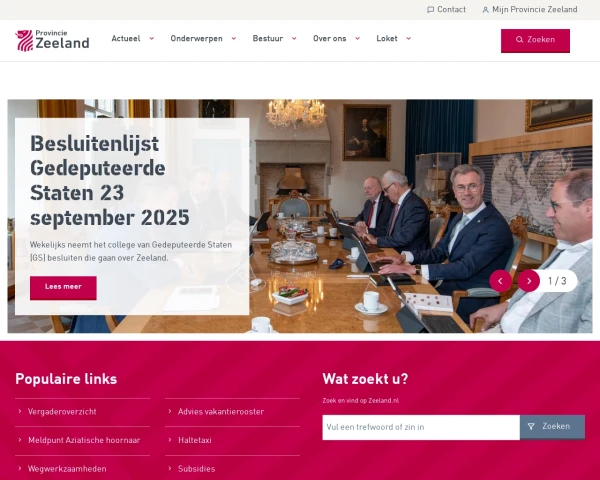
Task: Click the Lees meer button
Action: [63, 287]
